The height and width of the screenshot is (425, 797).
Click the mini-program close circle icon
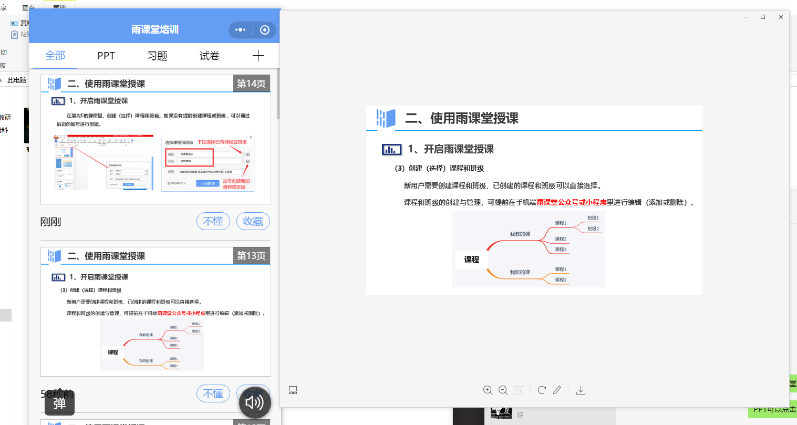(x=264, y=30)
